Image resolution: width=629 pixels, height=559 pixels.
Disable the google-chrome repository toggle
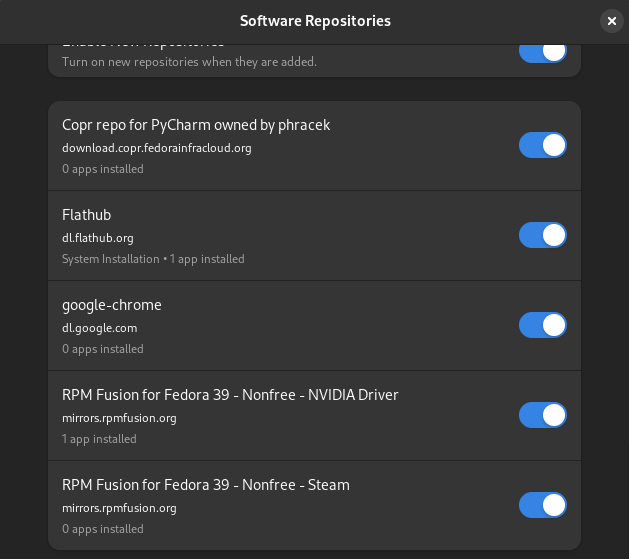coord(542,325)
